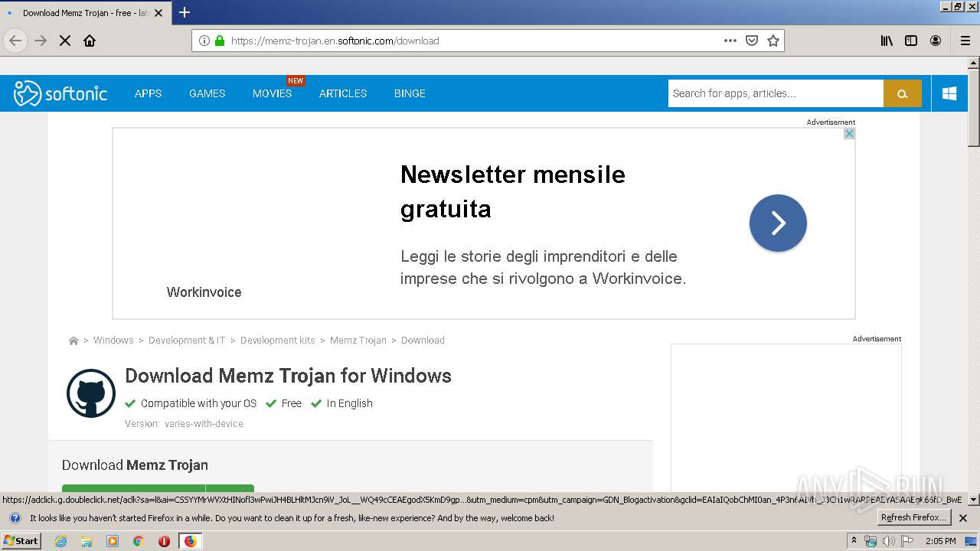Open the Firefox hamburger menu
The image size is (980, 551).
pyautogui.click(x=965, y=41)
